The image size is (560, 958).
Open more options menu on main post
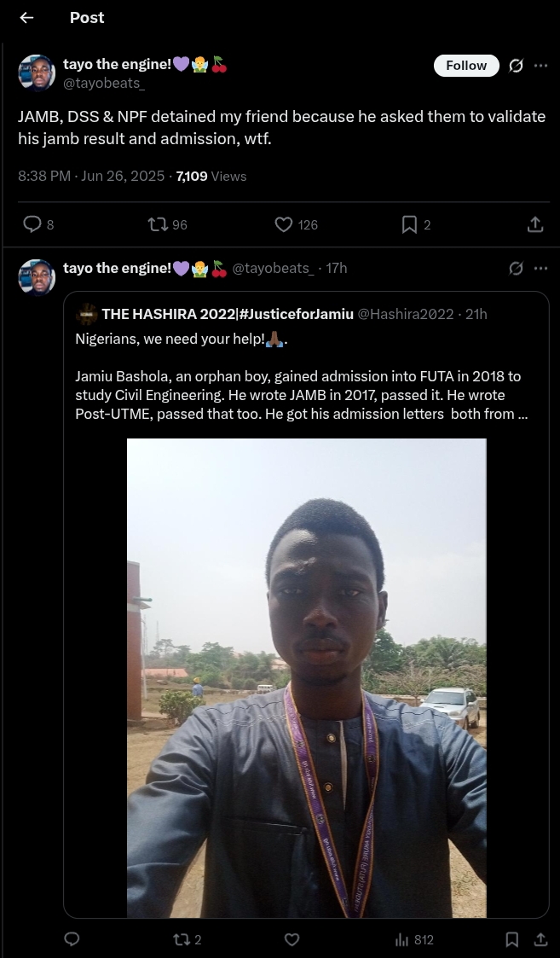540,66
